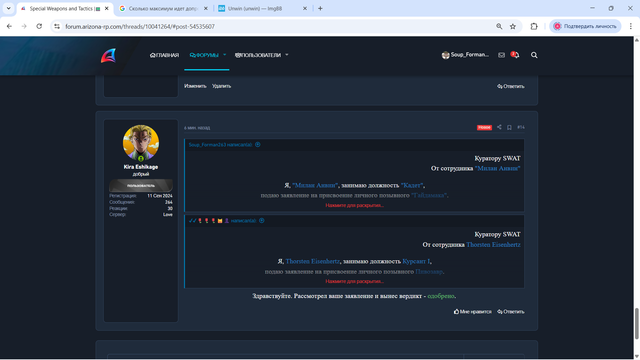Expand the first quote via Нажмите для раскрытия

tap(354, 205)
